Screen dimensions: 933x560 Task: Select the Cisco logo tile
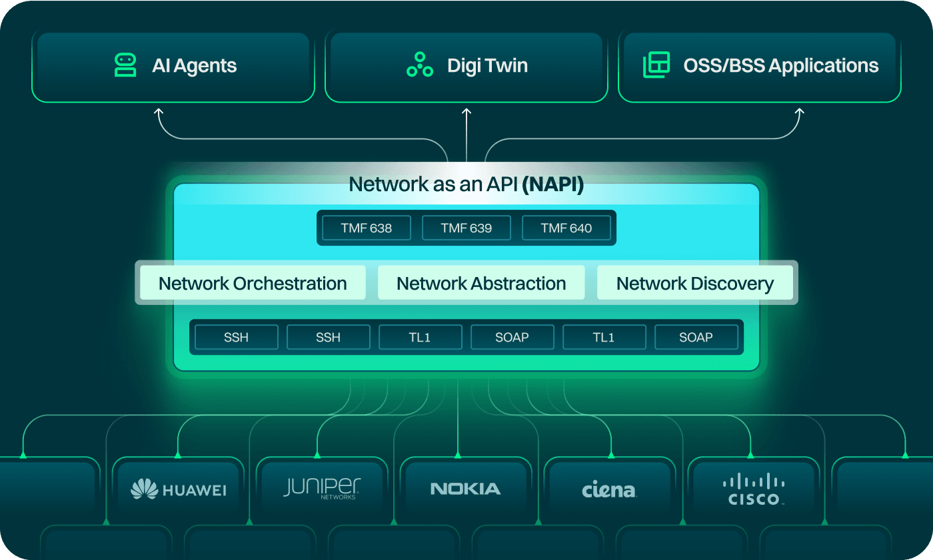[x=754, y=490]
